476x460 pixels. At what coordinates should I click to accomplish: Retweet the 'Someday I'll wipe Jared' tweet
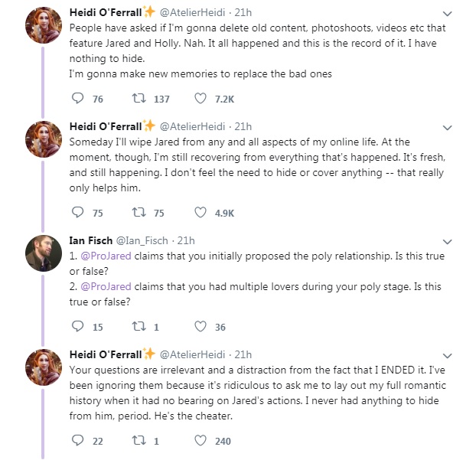click(139, 212)
